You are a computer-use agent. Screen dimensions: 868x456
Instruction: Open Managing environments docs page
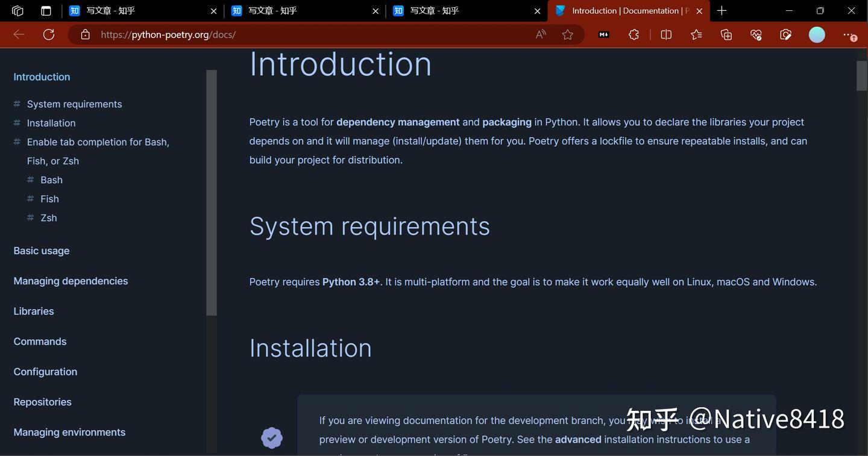click(x=69, y=432)
